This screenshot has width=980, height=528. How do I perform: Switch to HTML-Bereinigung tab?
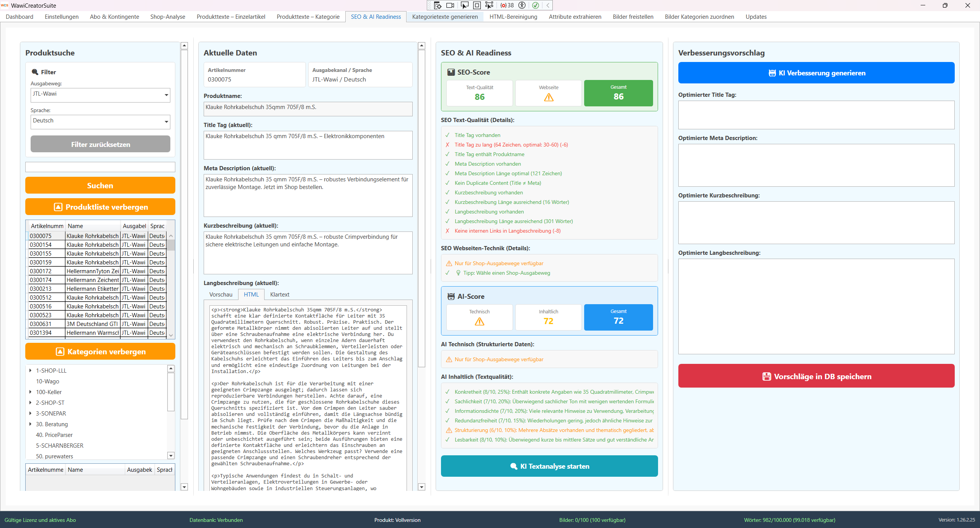point(513,17)
